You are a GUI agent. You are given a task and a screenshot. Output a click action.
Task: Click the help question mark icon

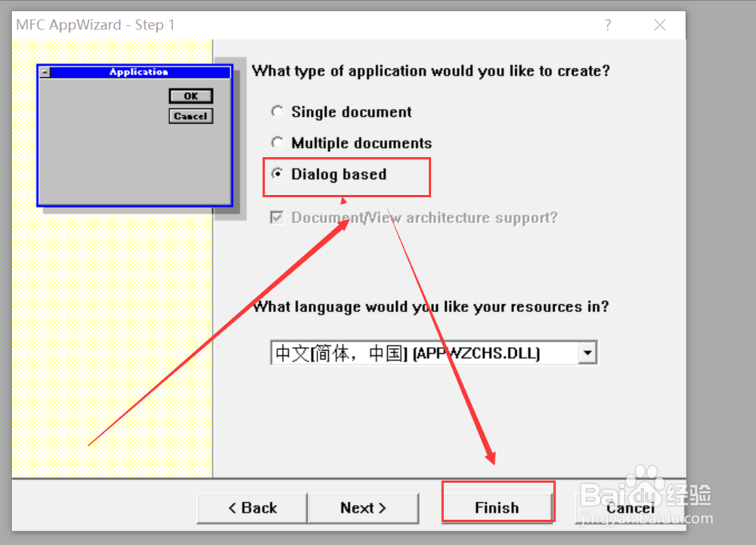point(607,25)
